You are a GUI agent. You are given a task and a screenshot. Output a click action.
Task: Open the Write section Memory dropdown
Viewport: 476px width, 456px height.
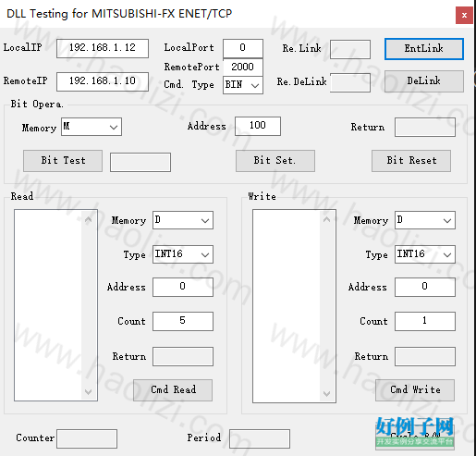(x=425, y=220)
